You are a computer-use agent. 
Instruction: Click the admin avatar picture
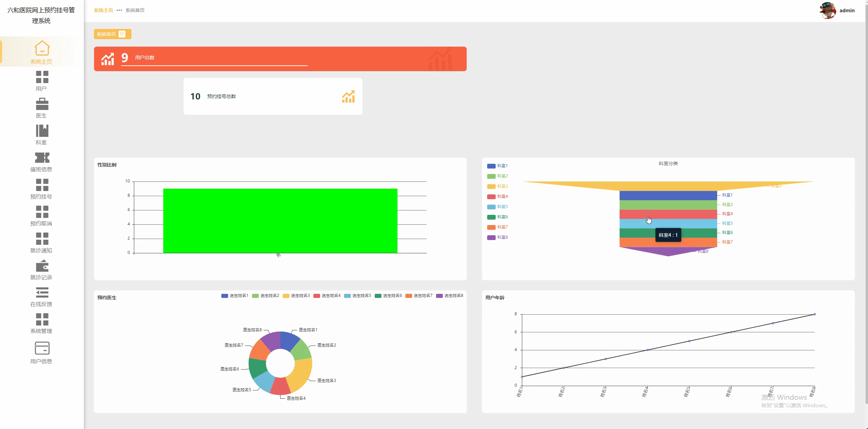[827, 11]
